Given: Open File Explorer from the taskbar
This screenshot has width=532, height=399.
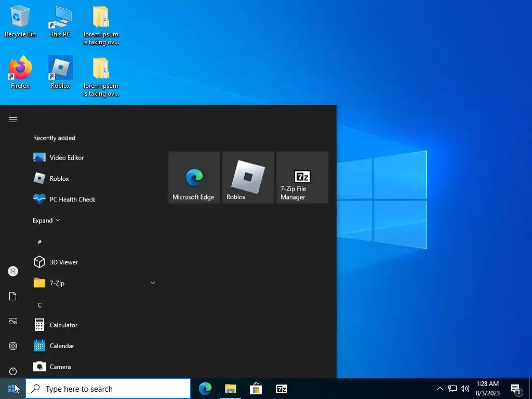Looking at the screenshot, I should 230,389.
